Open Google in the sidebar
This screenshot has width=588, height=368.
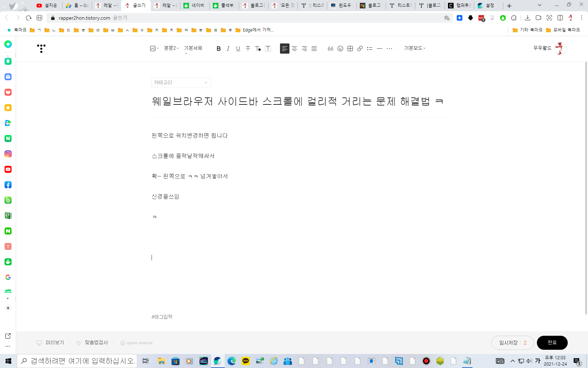(8, 277)
